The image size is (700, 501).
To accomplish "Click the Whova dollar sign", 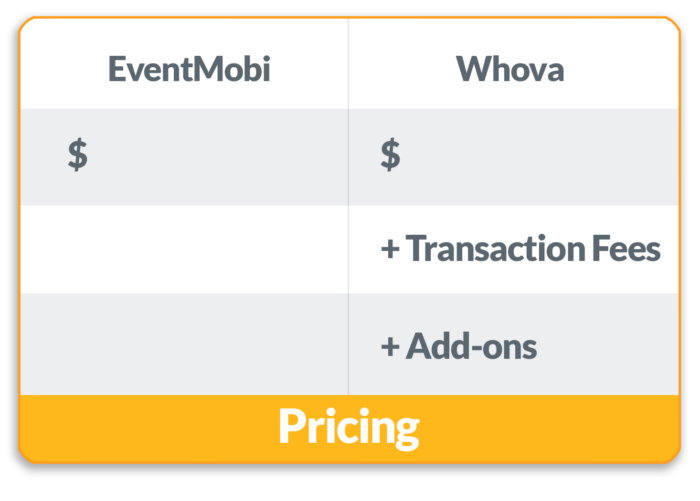I will click(391, 154).
